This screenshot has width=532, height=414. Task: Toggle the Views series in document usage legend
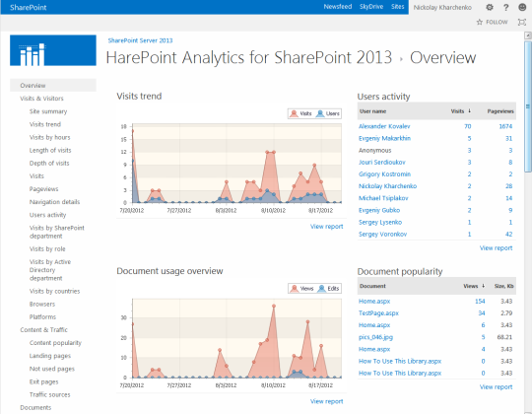point(301,289)
